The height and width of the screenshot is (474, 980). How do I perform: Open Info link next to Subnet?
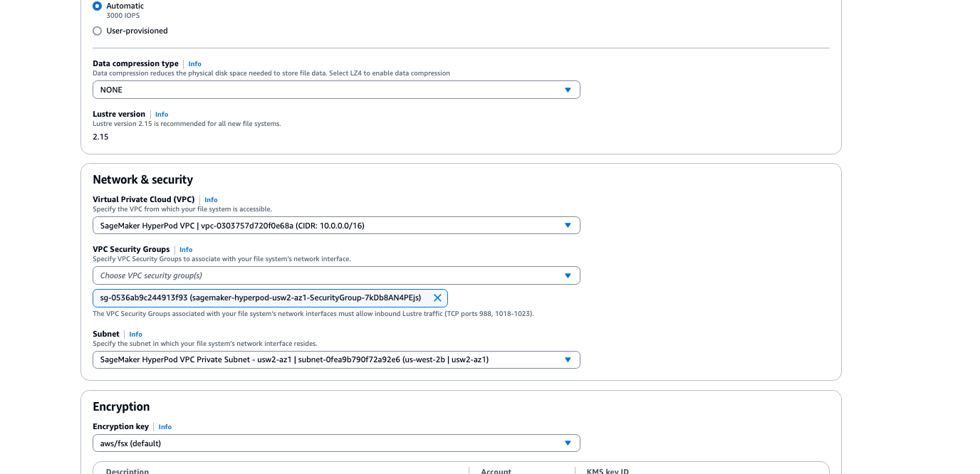pos(135,335)
